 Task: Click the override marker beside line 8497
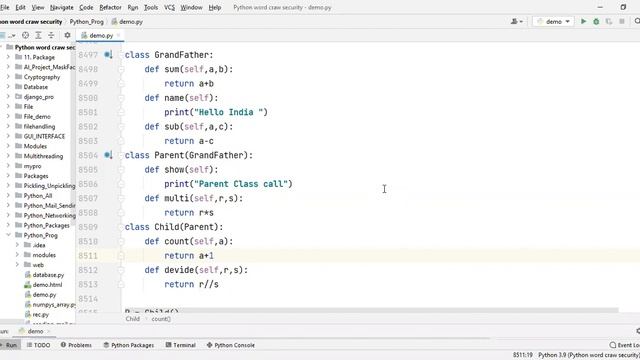108,55
